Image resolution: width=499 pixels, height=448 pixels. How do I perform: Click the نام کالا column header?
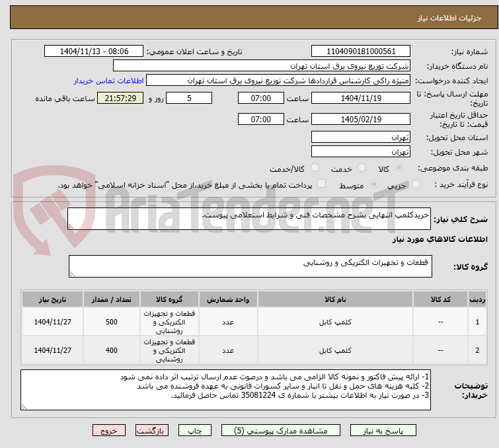pyautogui.click(x=336, y=299)
